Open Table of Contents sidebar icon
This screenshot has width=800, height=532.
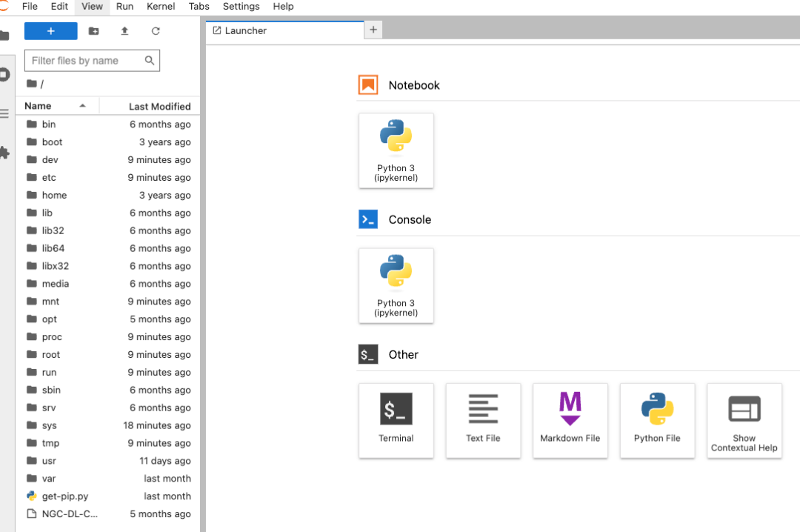[4, 113]
